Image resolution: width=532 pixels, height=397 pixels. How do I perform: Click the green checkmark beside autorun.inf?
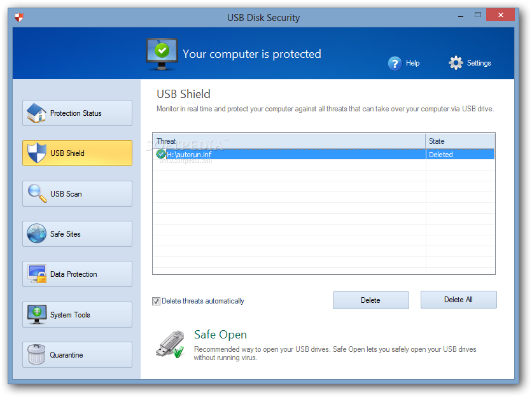click(161, 154)
